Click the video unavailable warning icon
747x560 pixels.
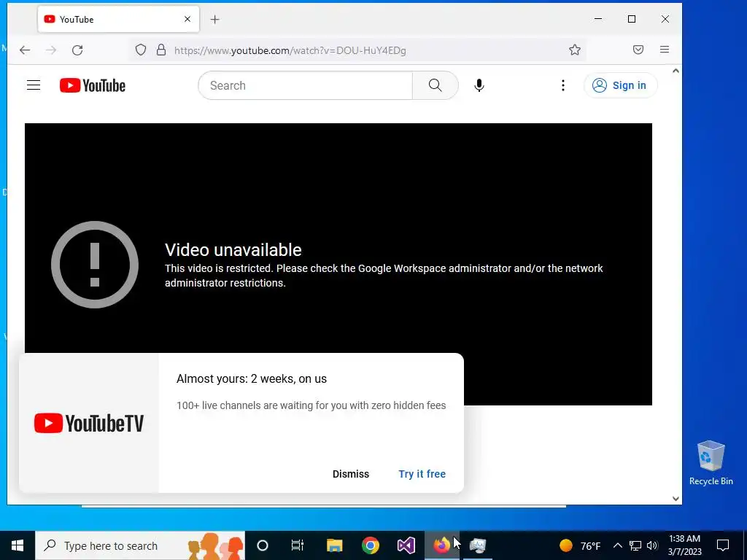(95, 265)
